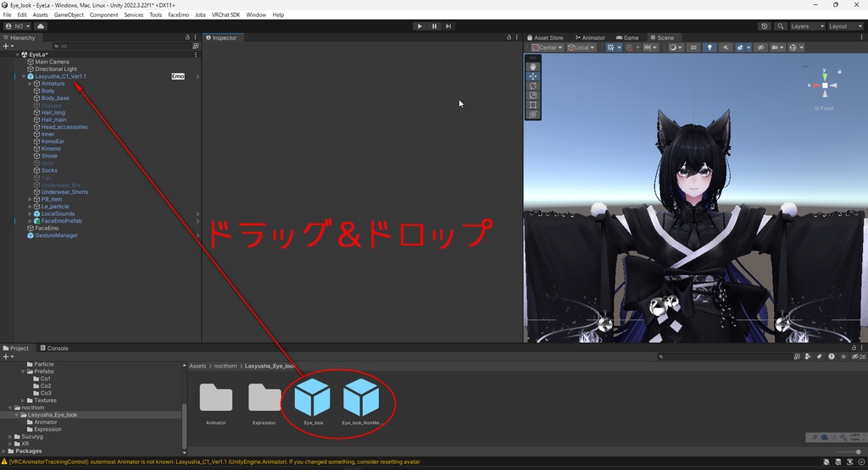Open Undo History from top toolbar
This screenshot has height=470, width=868.
[x=765, y=26]
